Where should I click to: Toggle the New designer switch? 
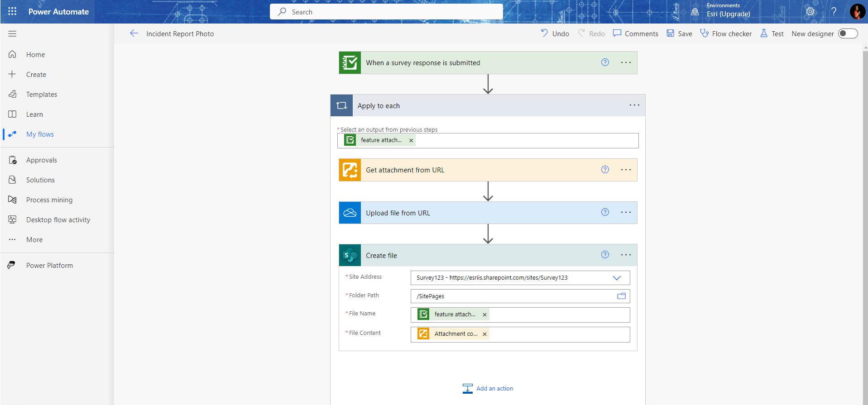[848, 33]
